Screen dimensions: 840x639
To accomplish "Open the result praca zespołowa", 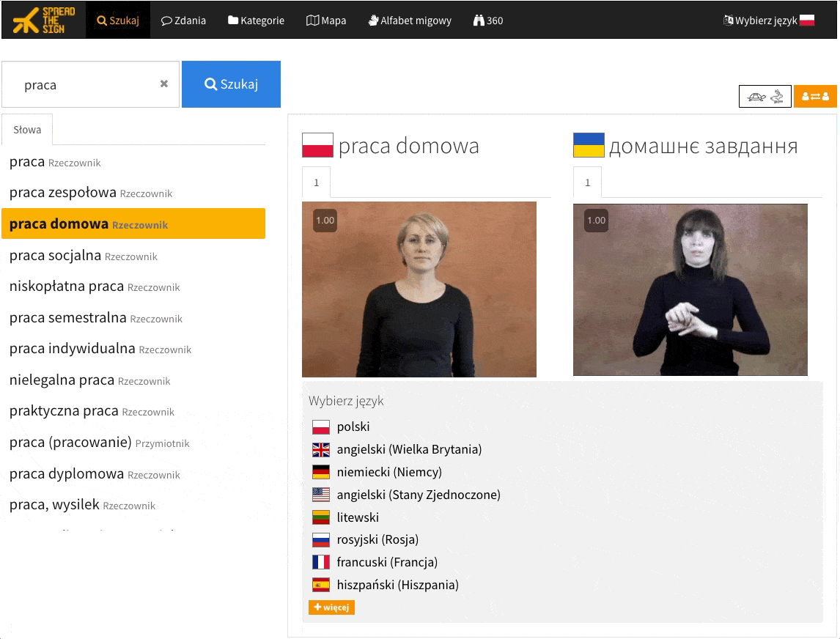I will tap(91, 193).
